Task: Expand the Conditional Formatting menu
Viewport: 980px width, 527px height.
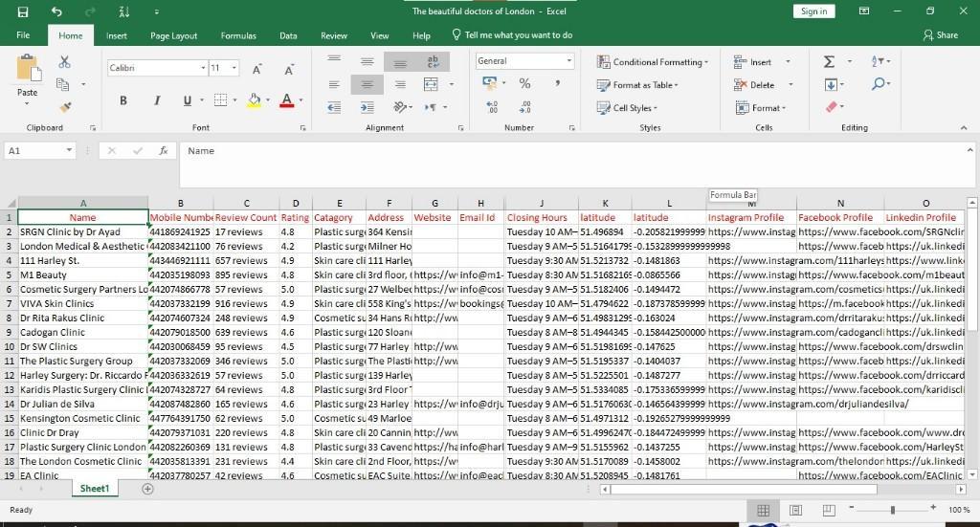Action: (x=653, y=62)
